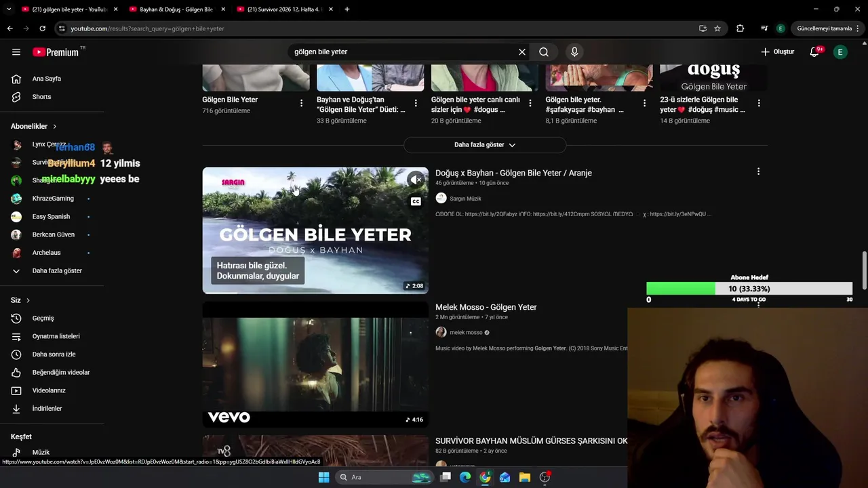Click the Chrome profile E avatar
Viewport: 868px width, 488px height.
tap(781, 28)
